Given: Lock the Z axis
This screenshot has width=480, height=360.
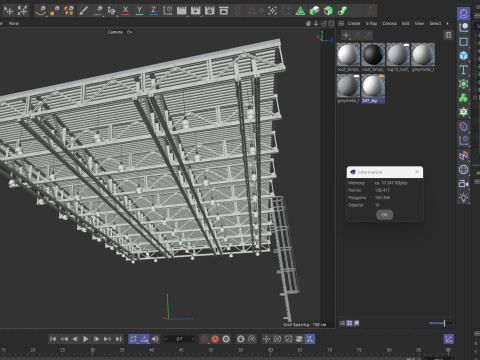Looking at the screenshot, I should pyautogui.click(x=153, y=11).
